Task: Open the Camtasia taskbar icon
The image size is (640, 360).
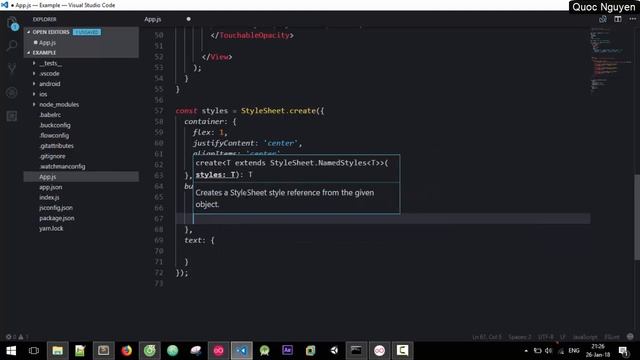Action: click(402, 351)
